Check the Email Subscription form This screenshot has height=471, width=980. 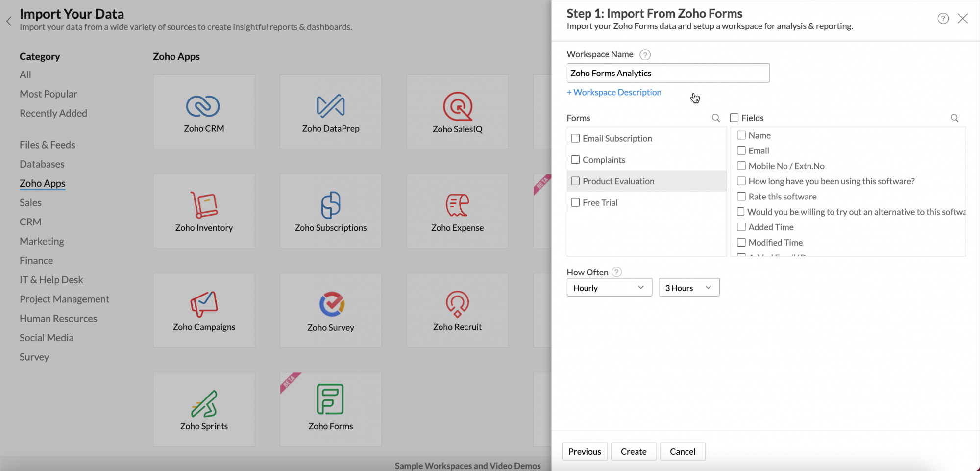pyautogui.click(x=575, y=138)
